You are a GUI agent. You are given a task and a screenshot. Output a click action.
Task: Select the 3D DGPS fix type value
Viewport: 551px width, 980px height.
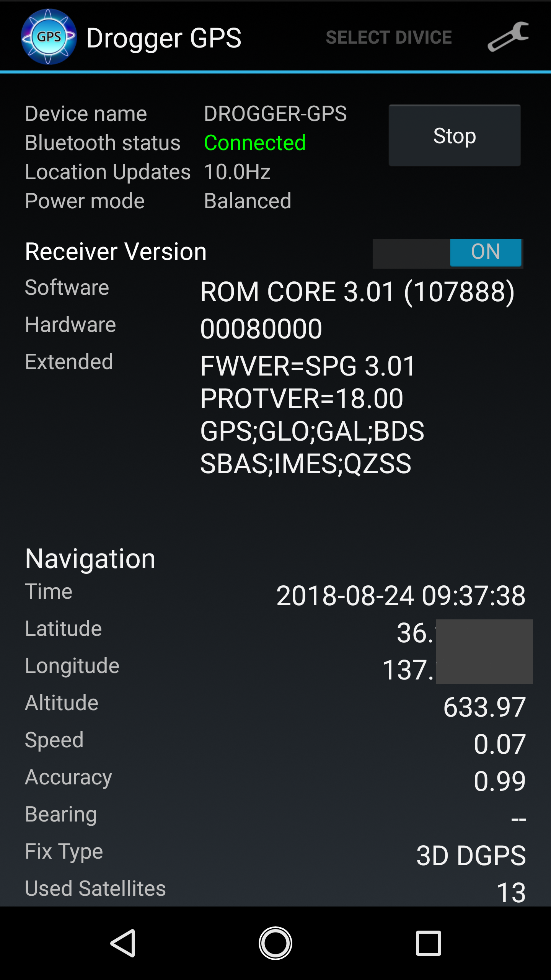coord(471,856)
